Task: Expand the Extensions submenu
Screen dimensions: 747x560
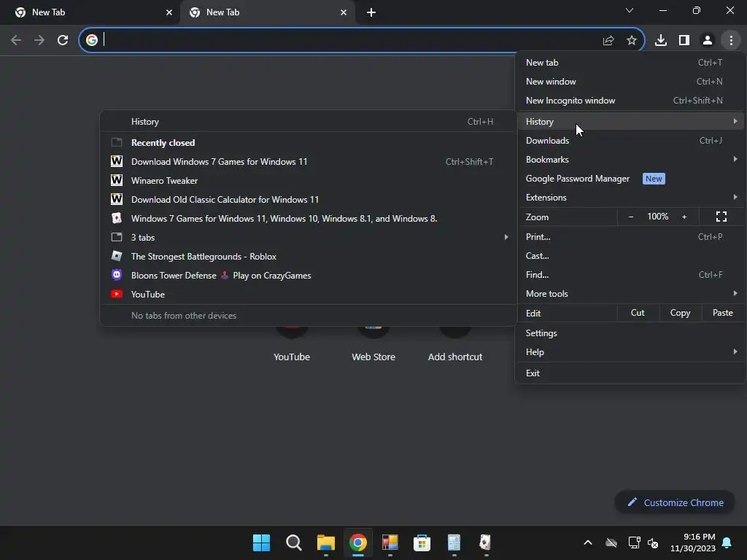Action: point(630,198)
